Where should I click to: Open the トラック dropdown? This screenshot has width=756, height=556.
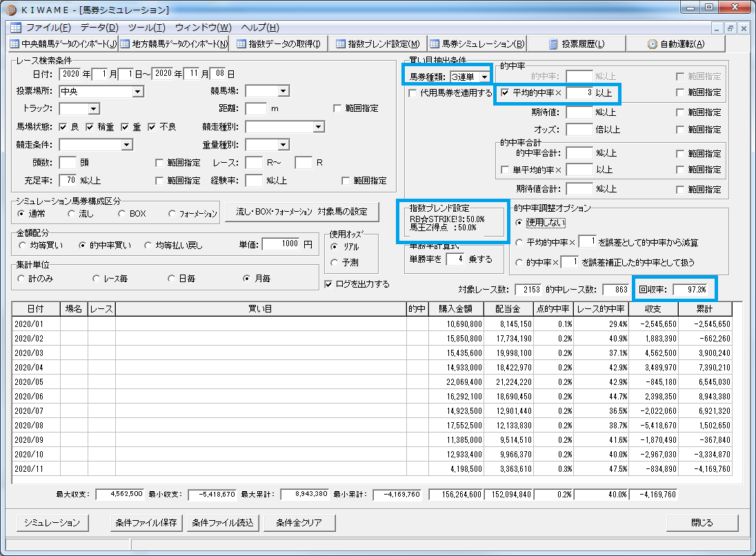pos(94,109)
